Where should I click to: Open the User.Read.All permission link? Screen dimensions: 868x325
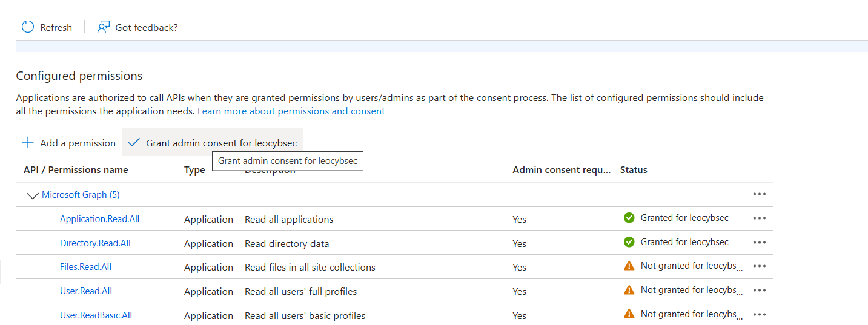coord(86,291)
